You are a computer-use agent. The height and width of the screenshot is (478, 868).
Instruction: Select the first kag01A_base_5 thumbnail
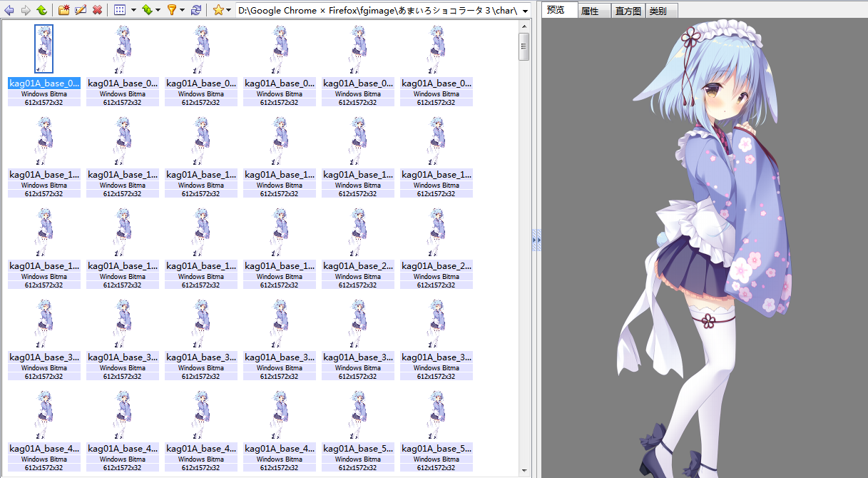pos(358,414)
